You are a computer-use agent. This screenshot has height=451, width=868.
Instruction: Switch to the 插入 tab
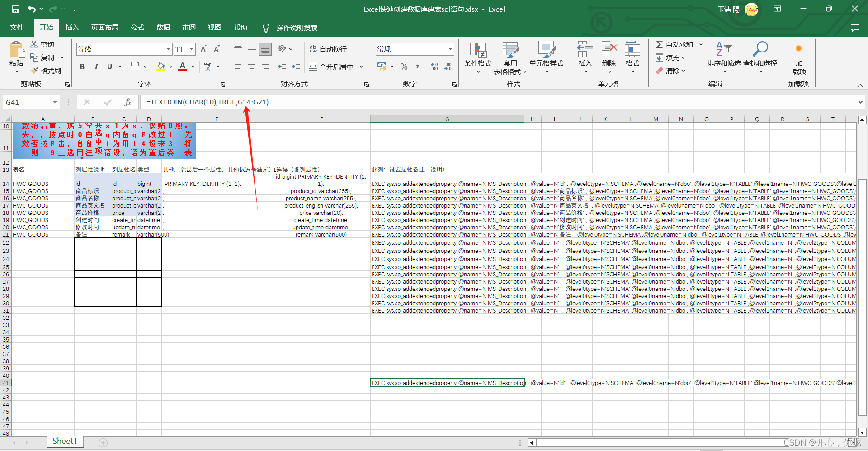[x=72, y=28]
